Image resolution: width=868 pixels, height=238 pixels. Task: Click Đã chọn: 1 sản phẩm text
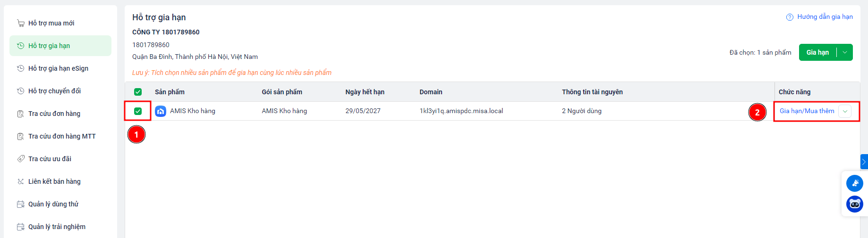coord(760,52)
